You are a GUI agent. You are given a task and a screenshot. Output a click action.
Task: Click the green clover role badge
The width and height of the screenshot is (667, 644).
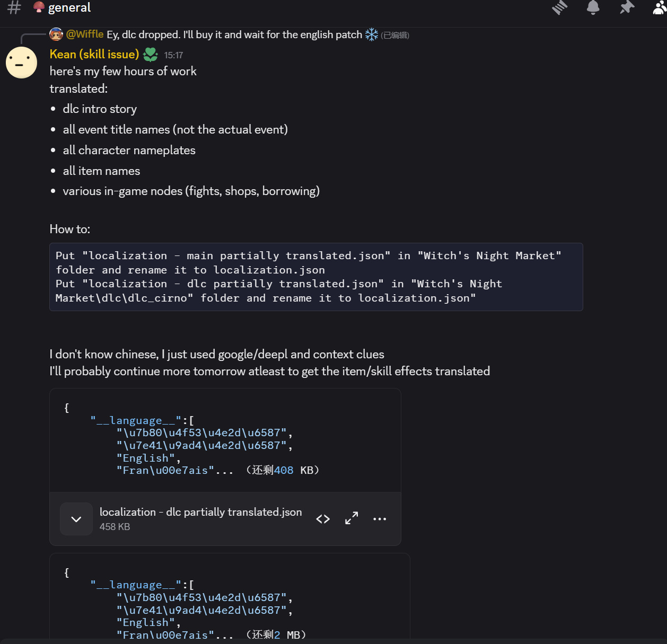(151, 55)
